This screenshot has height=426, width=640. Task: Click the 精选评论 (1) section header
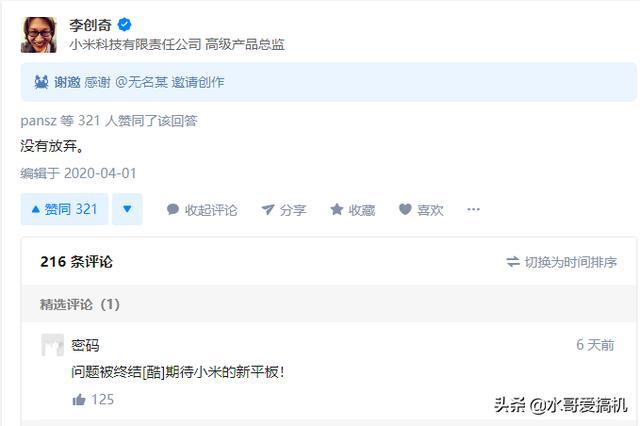(80, 304)
